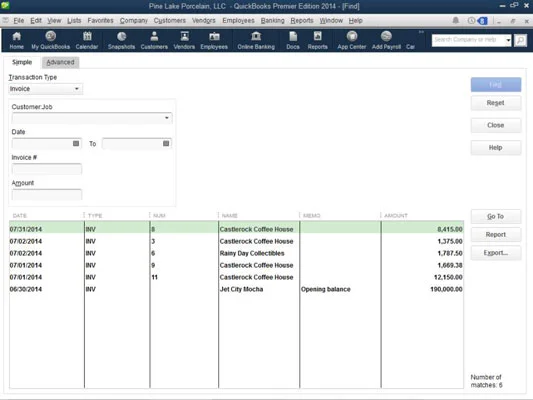Open the Lists menu

click(x=74, y=20)
